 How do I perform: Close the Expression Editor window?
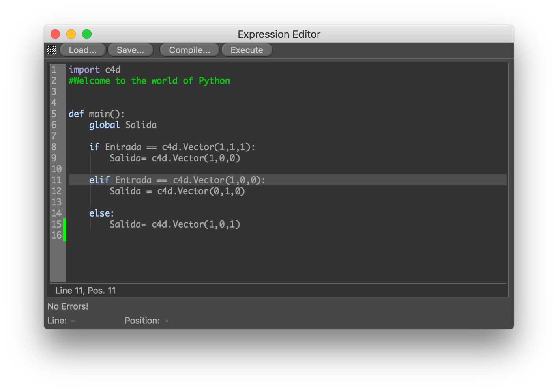(x=55, y=34)
